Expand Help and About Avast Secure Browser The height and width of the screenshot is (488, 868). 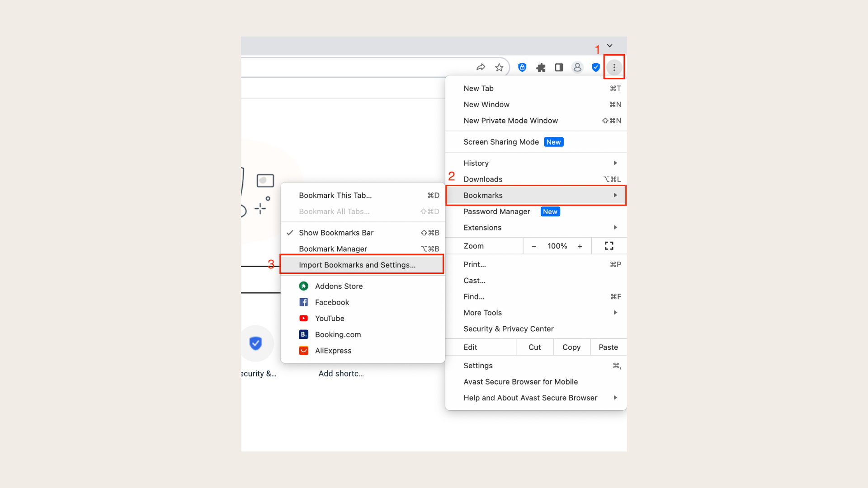tap(536, 398)
